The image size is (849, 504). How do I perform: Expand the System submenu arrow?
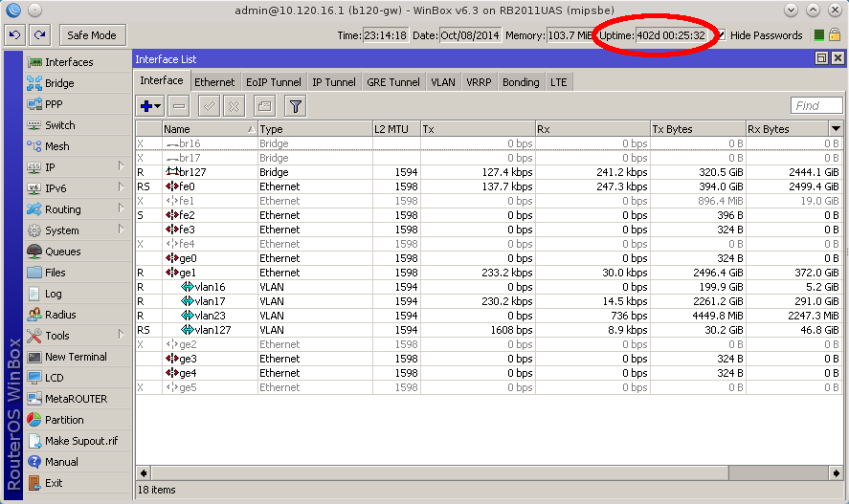(121, 230)
